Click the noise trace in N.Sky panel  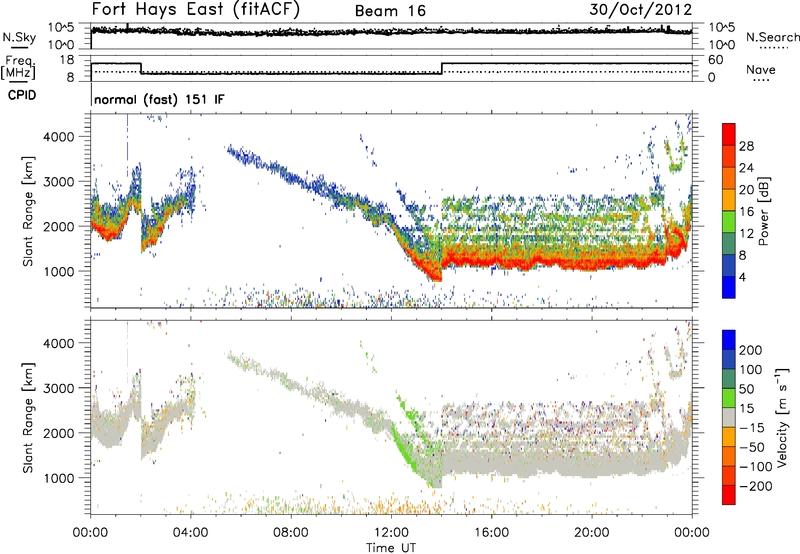pyautogui.click(x=391, y=32)
